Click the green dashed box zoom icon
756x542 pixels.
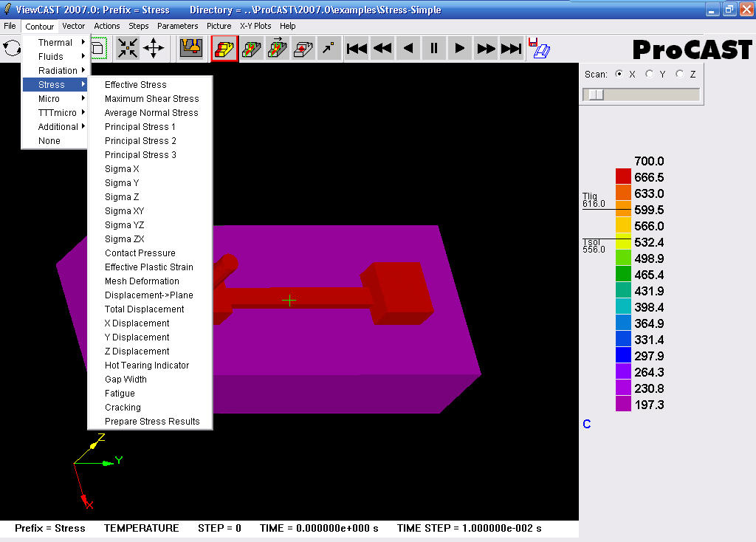[99, 48]
